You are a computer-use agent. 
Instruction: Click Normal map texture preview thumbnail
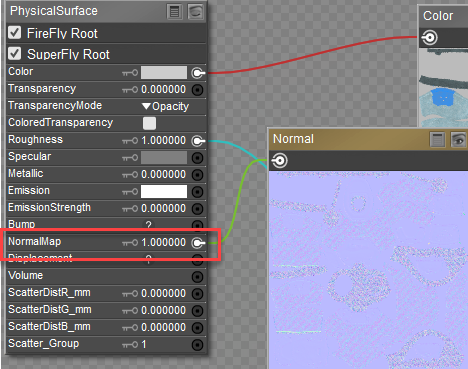(368, 270)
